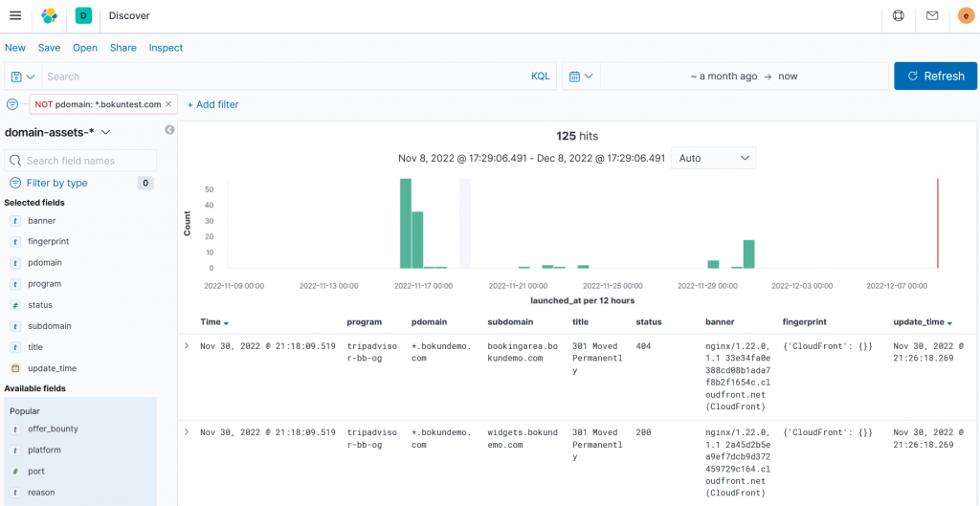
Task: Toggle KQL query language option
Action: 541,77
